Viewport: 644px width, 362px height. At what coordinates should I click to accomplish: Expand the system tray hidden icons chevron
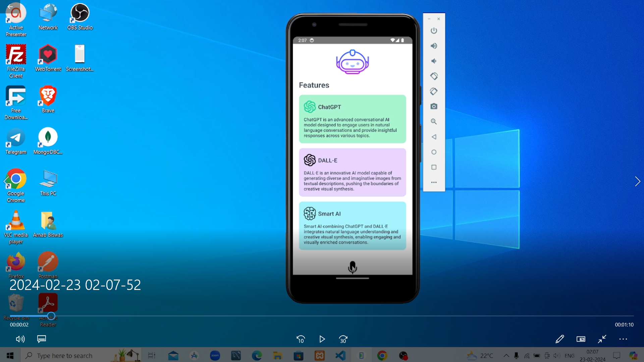pos(506,356)
